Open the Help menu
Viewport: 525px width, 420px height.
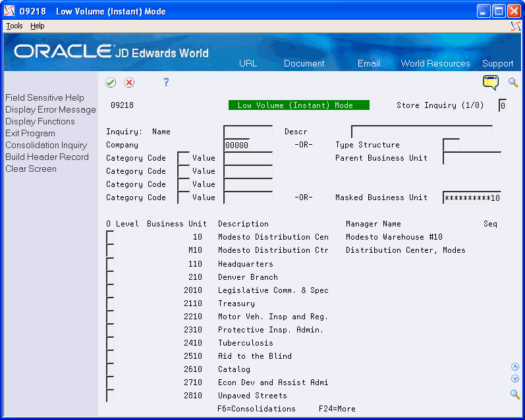click(37, 26)
